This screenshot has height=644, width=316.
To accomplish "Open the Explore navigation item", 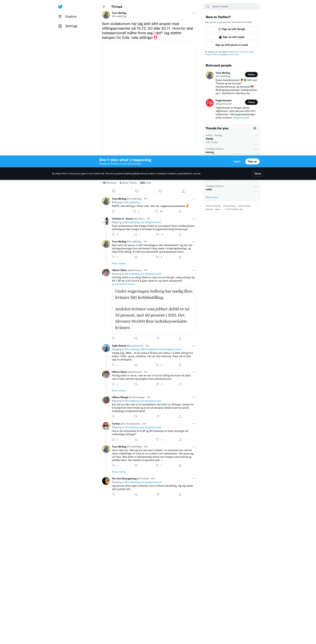I will [x=67, y=16].
